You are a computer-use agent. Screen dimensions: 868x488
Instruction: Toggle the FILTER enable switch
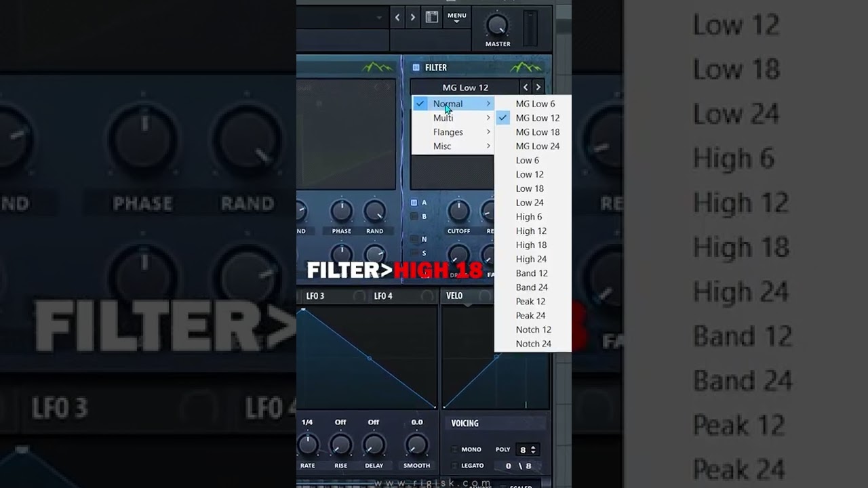tap(416, 68)
